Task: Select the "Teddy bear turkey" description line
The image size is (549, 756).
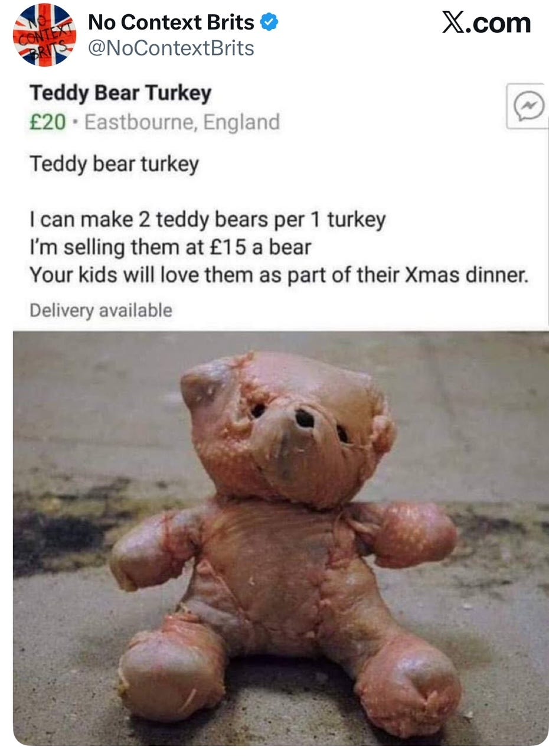Action: (114, 164)
